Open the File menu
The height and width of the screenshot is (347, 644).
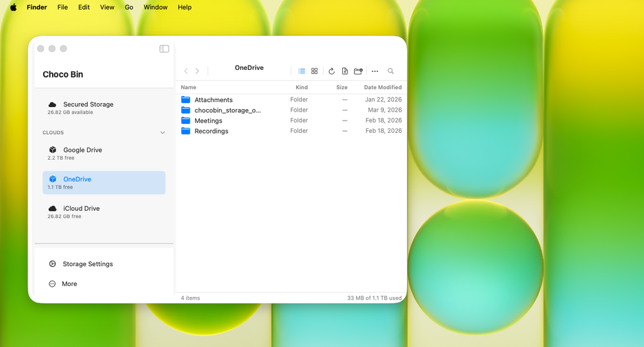pos(62,7)
